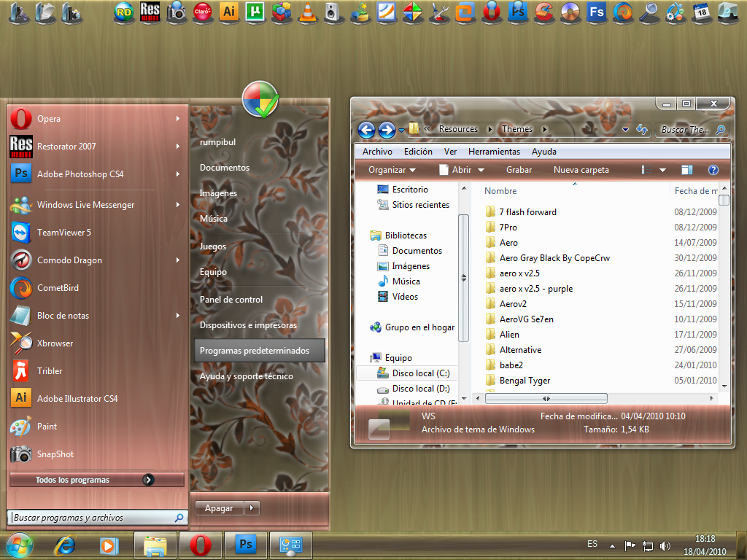Click Nueva carpeta button
Image resolution: width=747 pixels, height=560 pixels.
(581, 170)
